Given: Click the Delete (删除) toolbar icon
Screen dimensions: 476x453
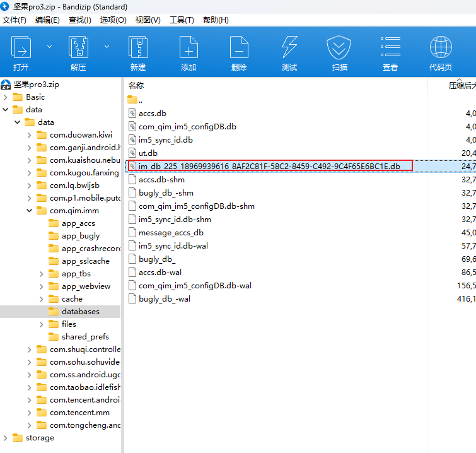Looking at the screenshot, I should 239,47.
